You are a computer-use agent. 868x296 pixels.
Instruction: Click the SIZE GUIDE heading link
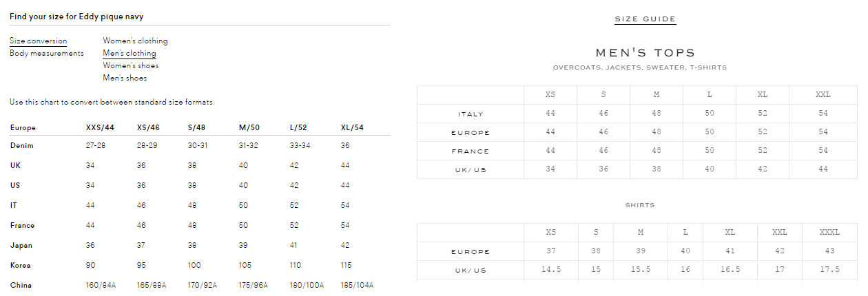pos(645,19)
